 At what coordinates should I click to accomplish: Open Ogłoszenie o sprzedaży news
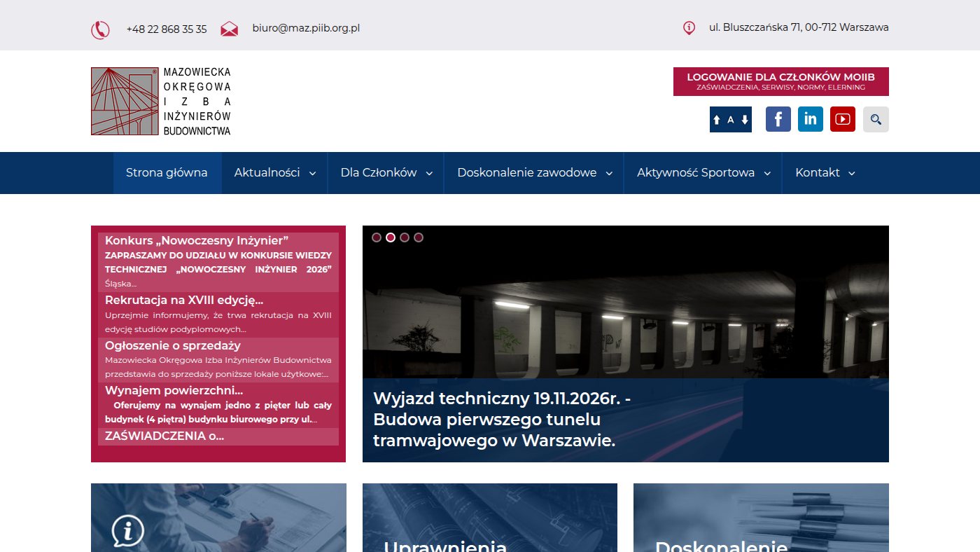(x=173, y=345)
